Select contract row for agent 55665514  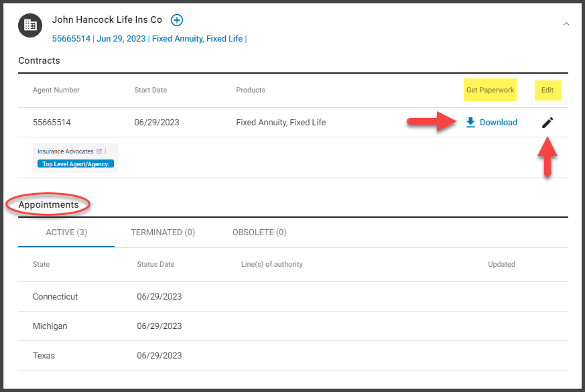293,123
